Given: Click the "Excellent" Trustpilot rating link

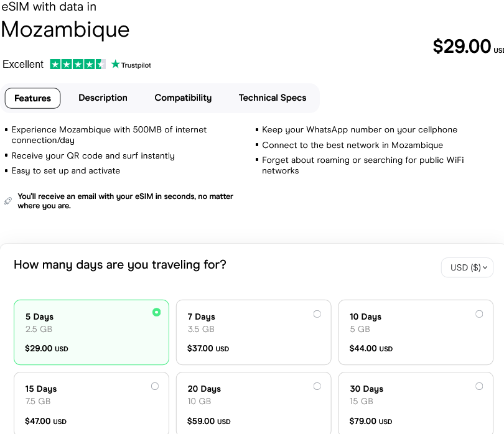Looking at the screenshot, I should click(x=23, y=63).
